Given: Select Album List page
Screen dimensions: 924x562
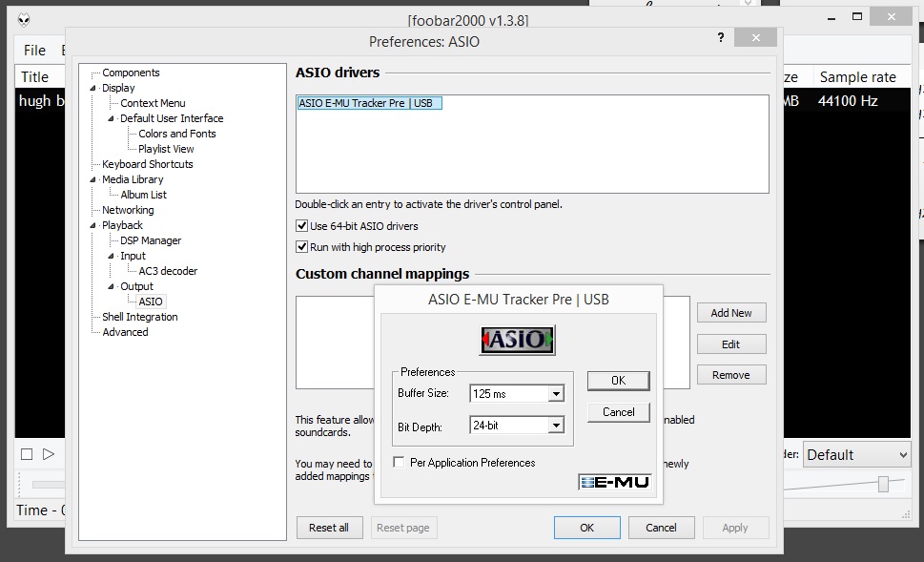Looking at the screenshot, I should 143,195.
